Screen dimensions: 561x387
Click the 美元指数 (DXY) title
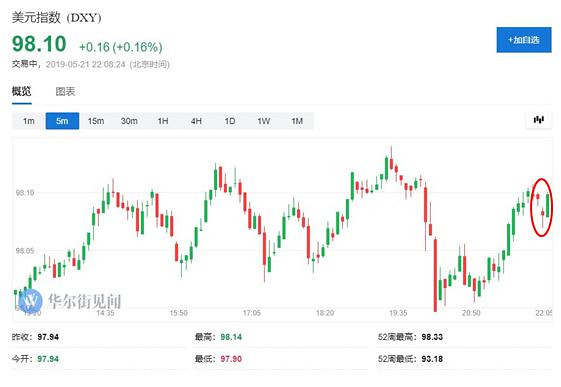pos(57,17)
